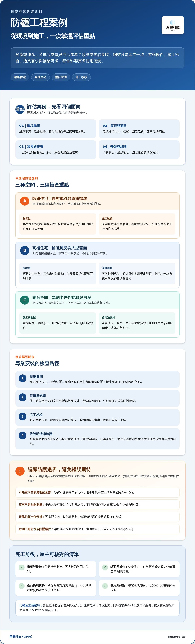Click the 比較施工前後時 note box
The height and width of the screenshot is (644, 195).
97,608
